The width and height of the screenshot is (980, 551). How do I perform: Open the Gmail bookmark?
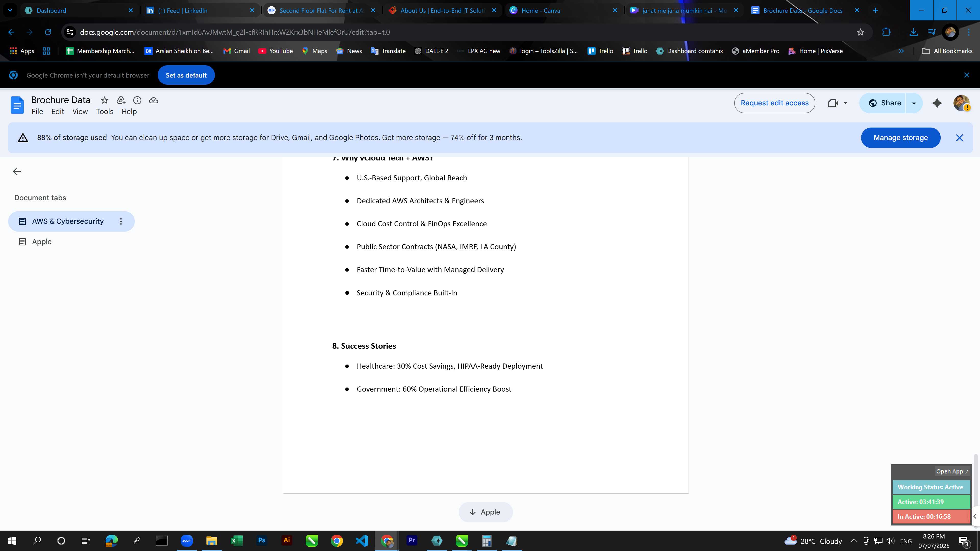[x=237, y=51]
